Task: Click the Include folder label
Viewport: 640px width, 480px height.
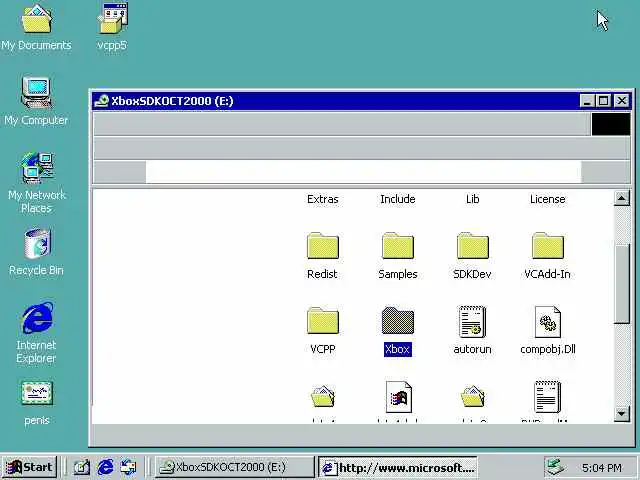Action: [398, 199]
